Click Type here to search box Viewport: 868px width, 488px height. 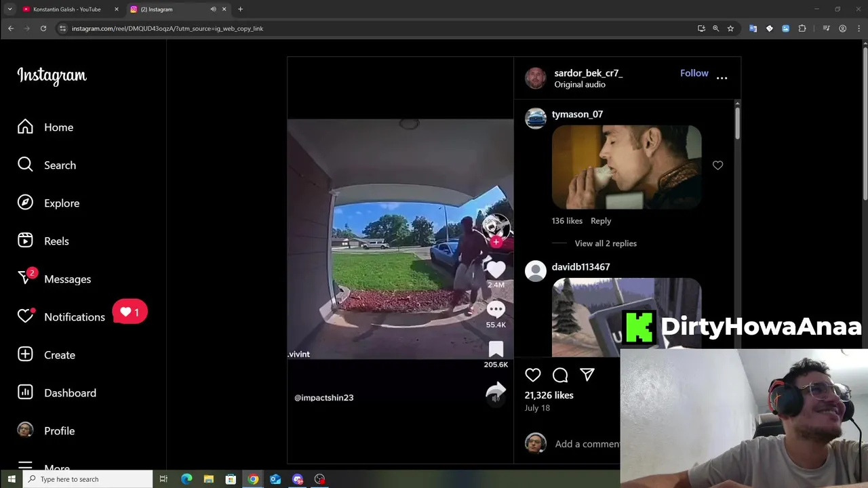point(87,479)
